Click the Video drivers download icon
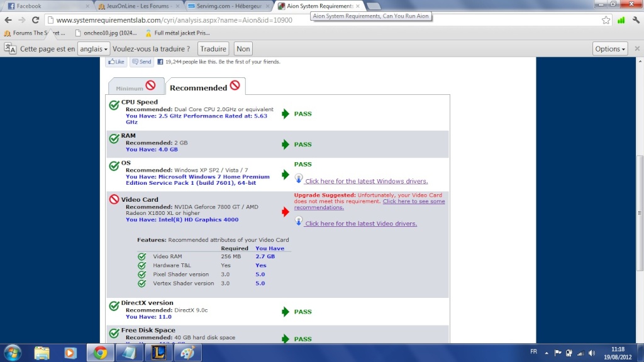The height and width of the screenshot is (362, 644). [299, 221]
